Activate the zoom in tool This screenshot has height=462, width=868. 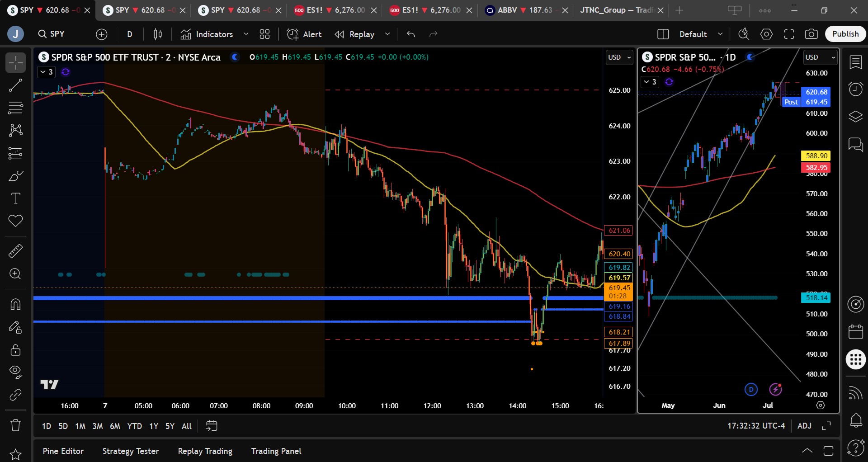coord(15,273)
